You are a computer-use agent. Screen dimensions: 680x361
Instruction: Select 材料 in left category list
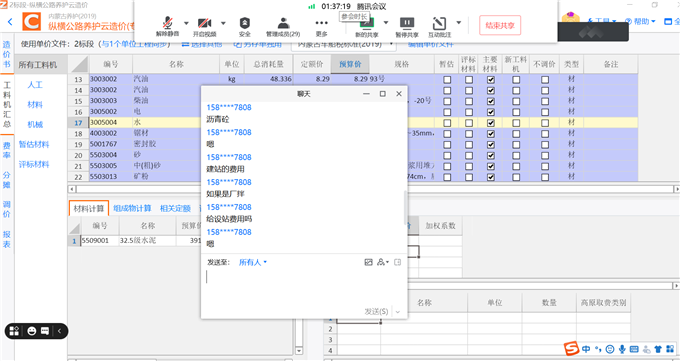point(35,105)
